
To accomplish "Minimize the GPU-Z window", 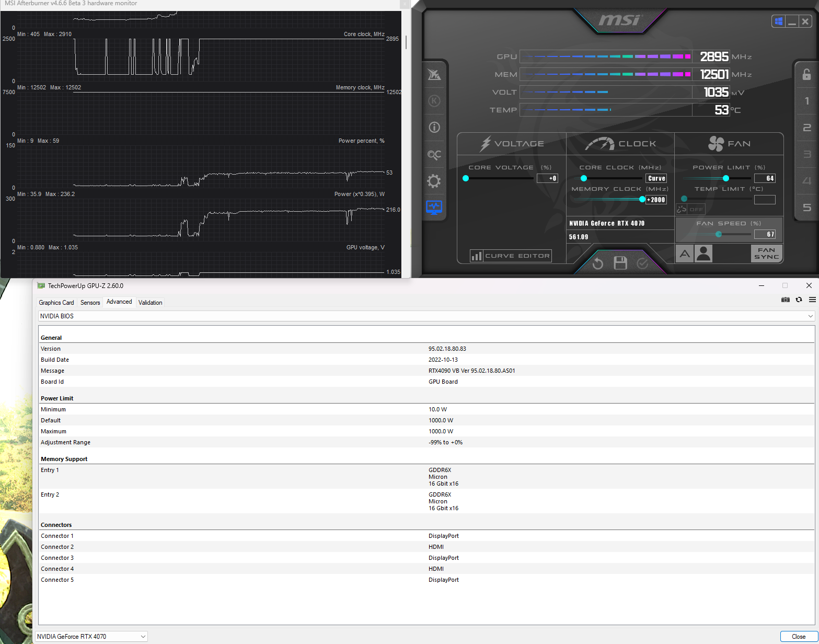I will click(x=762, y=285).
